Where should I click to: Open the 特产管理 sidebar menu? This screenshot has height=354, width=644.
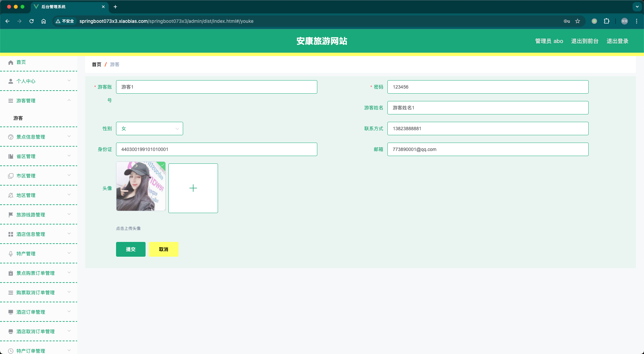pyautogui.click(x=39, y=254)
